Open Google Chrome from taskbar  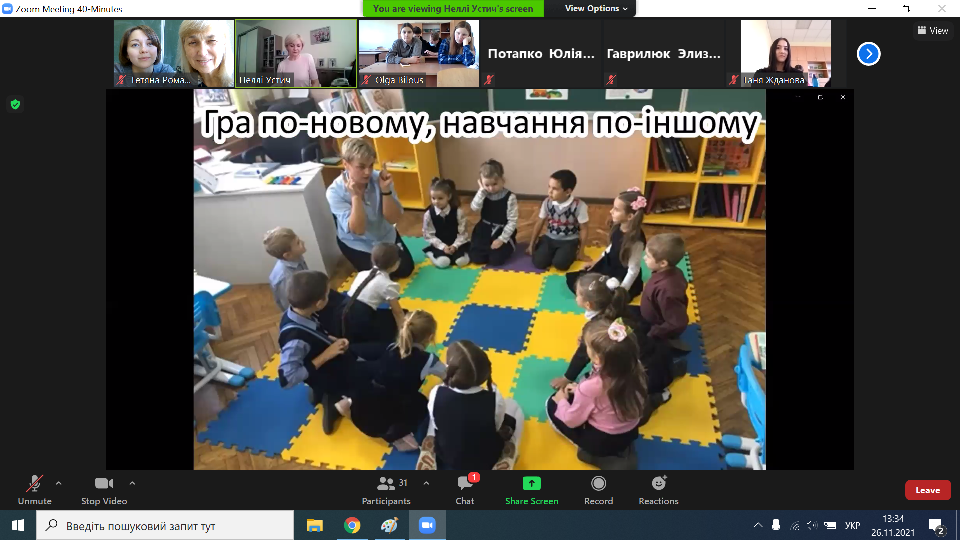click(352, 525)
